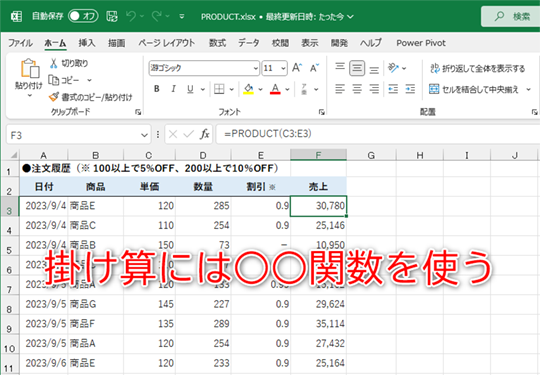Click the Save icon in title bar
The image size is (540, 375).
coord(112,16)
